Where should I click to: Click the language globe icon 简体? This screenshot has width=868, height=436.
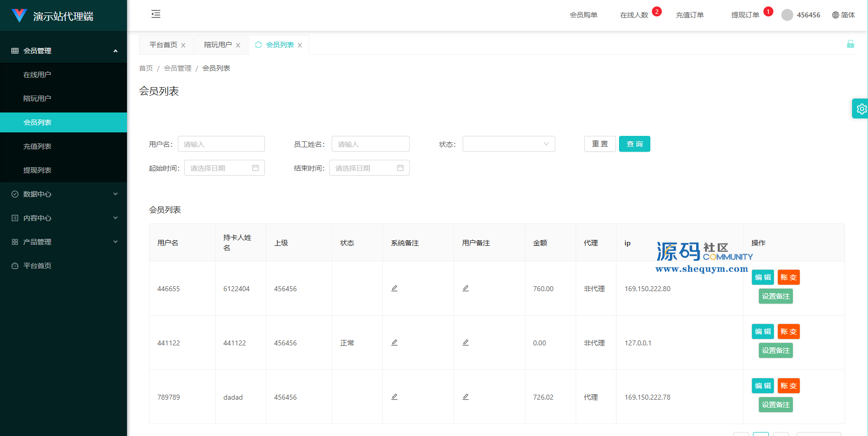pyautogui.click(x=836, y=15)
